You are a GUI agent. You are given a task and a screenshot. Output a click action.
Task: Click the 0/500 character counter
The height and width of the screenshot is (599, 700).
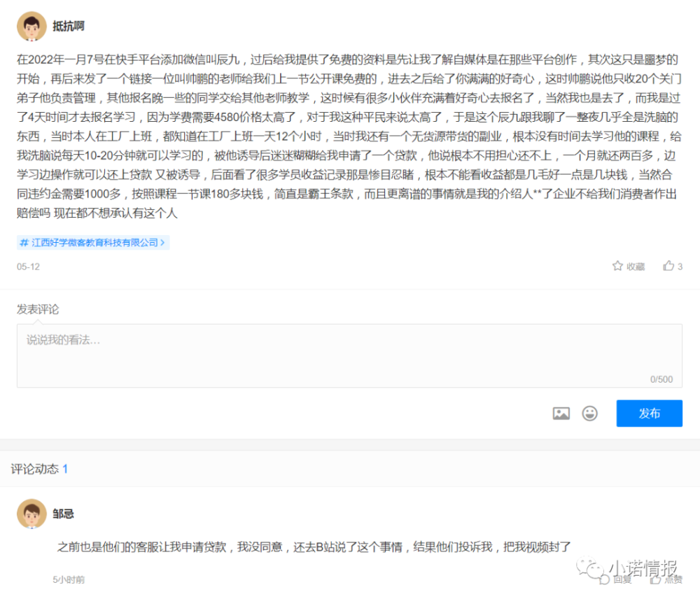[661, 379]
